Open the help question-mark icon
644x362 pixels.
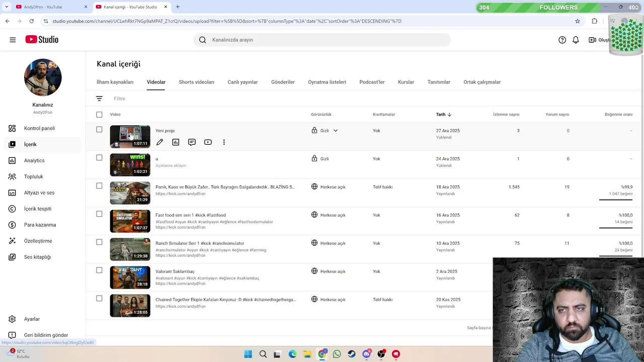tap(562, 40)
